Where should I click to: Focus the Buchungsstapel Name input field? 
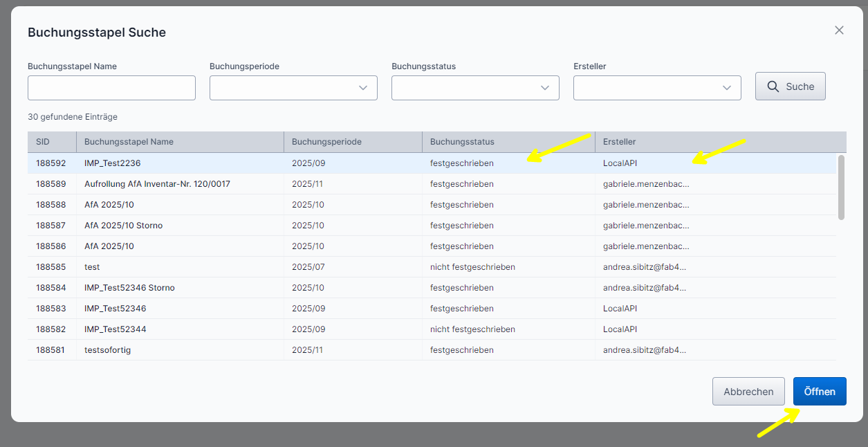(x=111, y=88)
